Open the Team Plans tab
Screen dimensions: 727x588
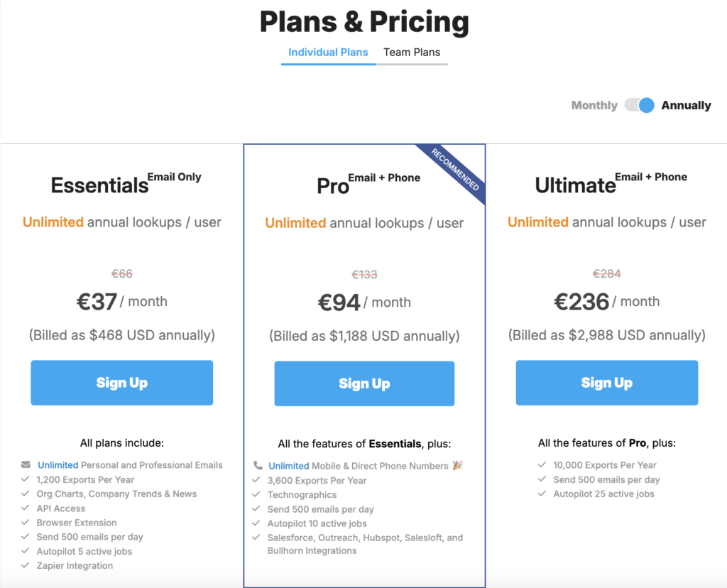[412, 52]
